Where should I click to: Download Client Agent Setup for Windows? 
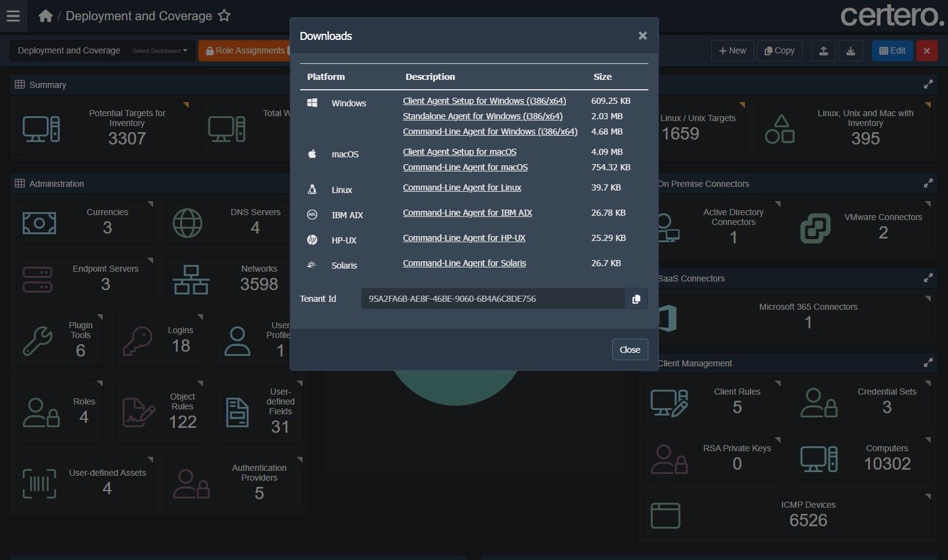(484, 101)
